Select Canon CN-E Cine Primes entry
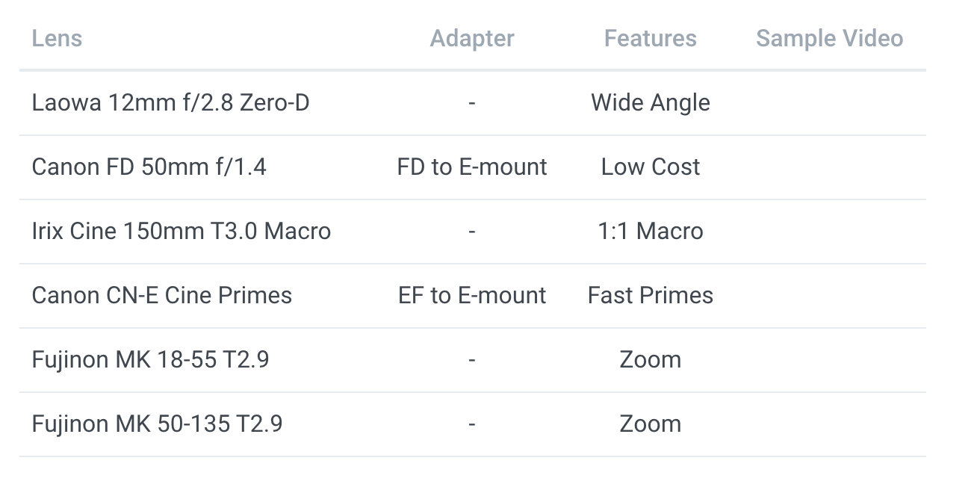980x499 pixels. pyautogui.click(x=162, y=295)
